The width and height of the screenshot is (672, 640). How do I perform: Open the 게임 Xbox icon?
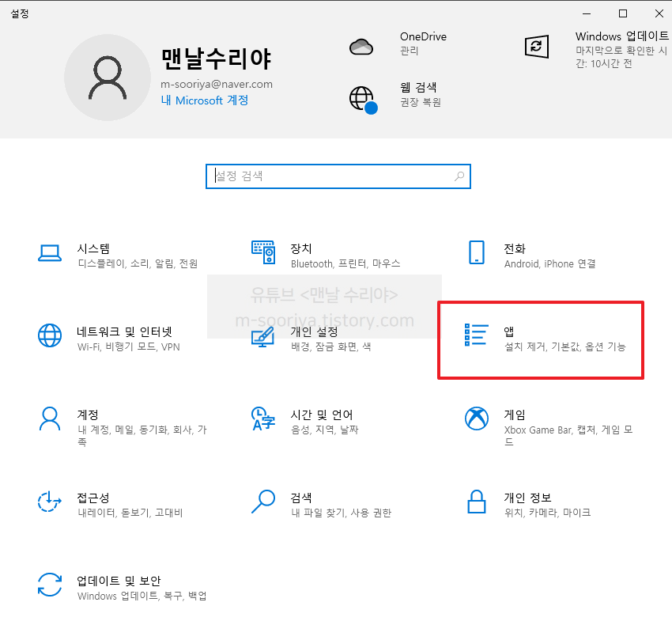[x=477, y=418]
